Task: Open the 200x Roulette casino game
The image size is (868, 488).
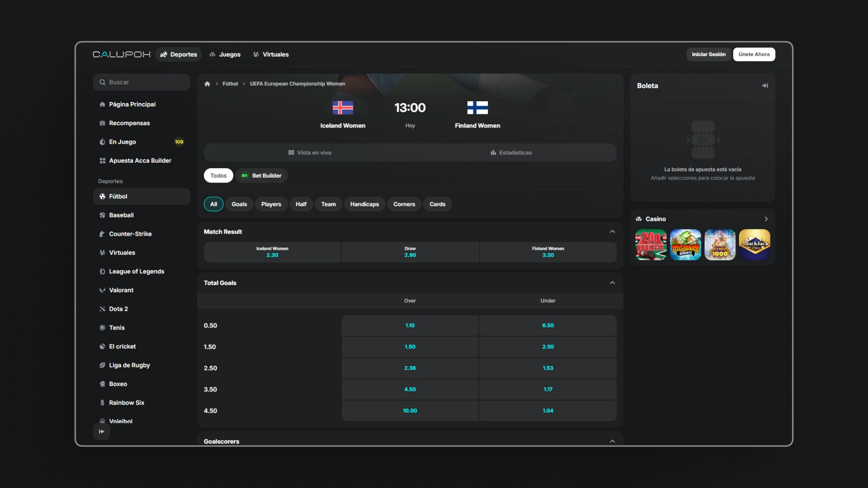Action: [651, 244]
